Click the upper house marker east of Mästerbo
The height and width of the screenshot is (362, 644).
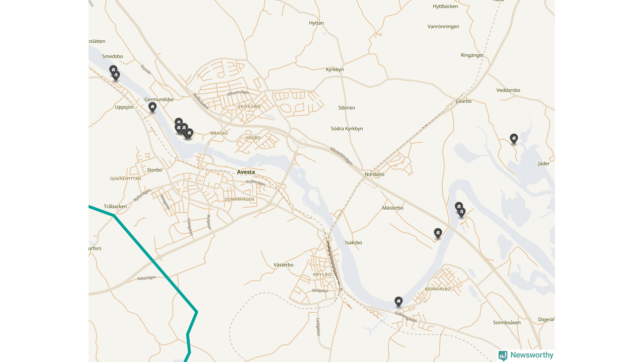click(459, 206)
